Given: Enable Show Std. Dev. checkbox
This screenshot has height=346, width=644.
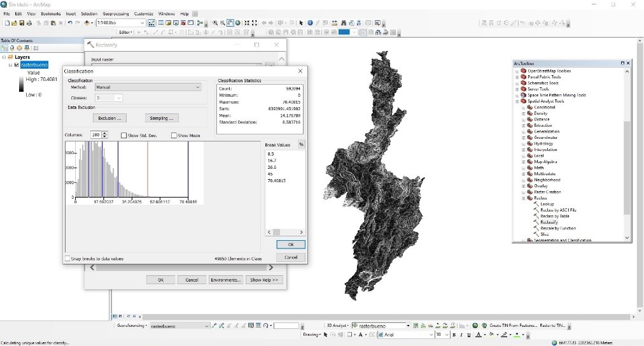Looking at the screenshot, I should pos(124,135).
